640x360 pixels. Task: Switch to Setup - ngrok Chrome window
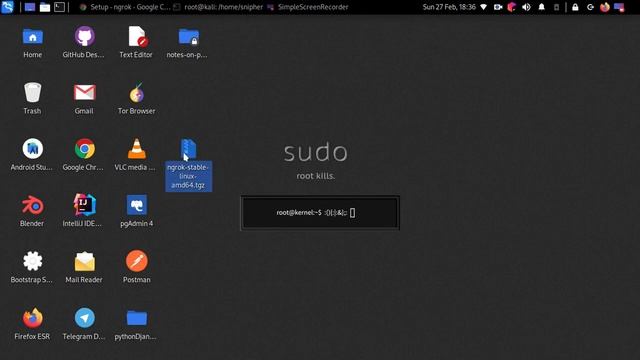(x=125, y=7)
